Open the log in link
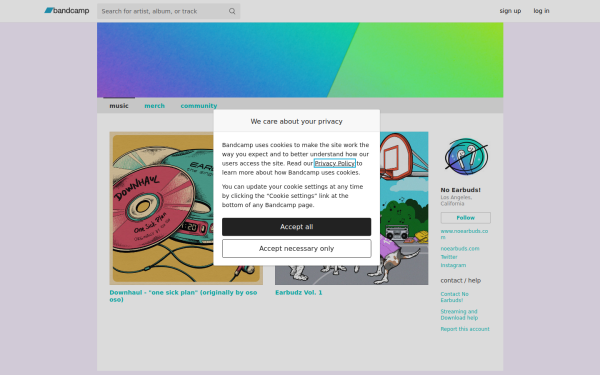600x375 pixels. click(x=541, y=11)
